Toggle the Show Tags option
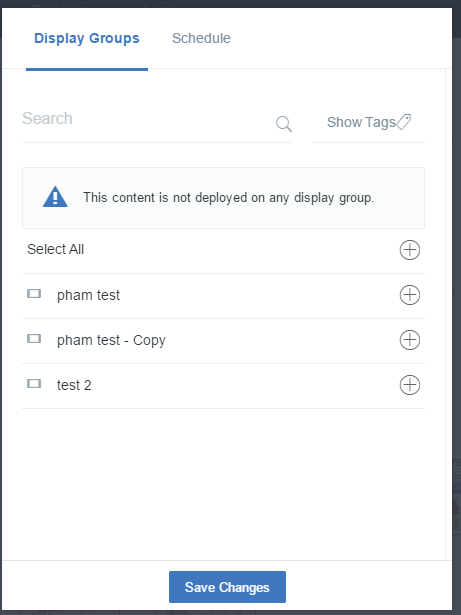This screenshot has height=615, width=461. (x=368, y=122)
